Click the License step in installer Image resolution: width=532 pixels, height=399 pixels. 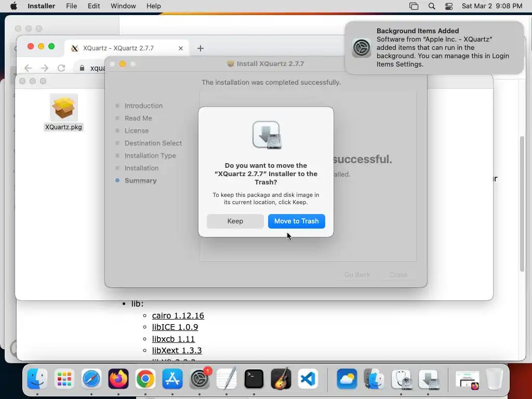(137, 130)
